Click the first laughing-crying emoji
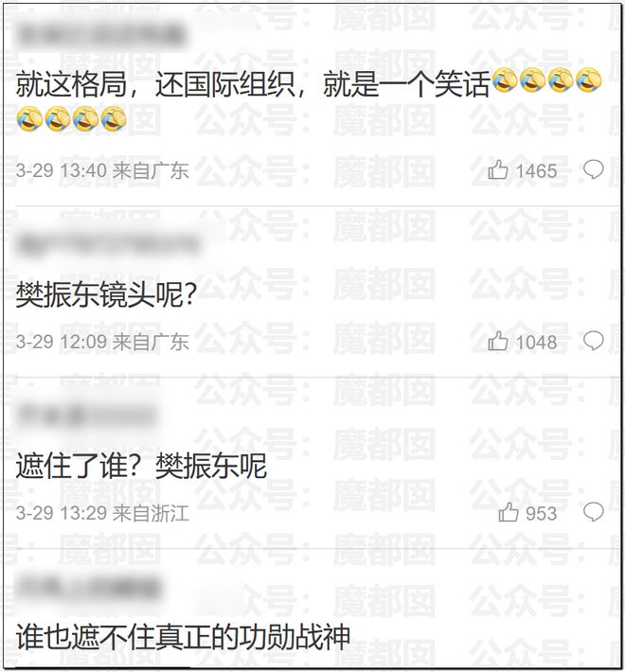This screenshot has width=625, height=672. coord(505,80)
